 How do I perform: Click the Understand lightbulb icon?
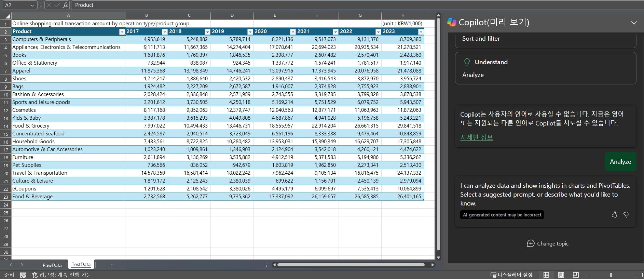467,62
